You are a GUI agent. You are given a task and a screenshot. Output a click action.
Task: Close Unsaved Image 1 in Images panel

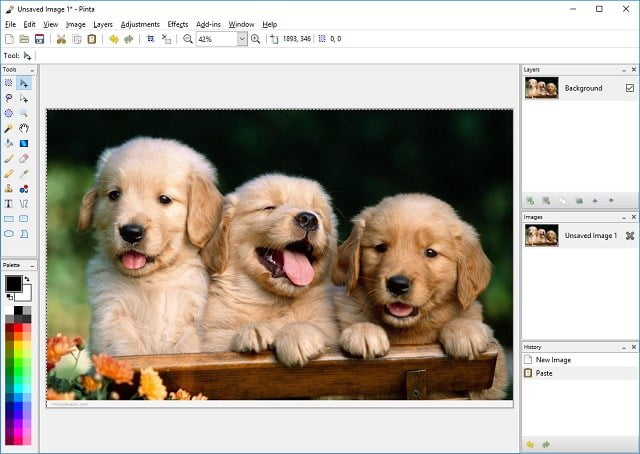[x=630, y=236]
